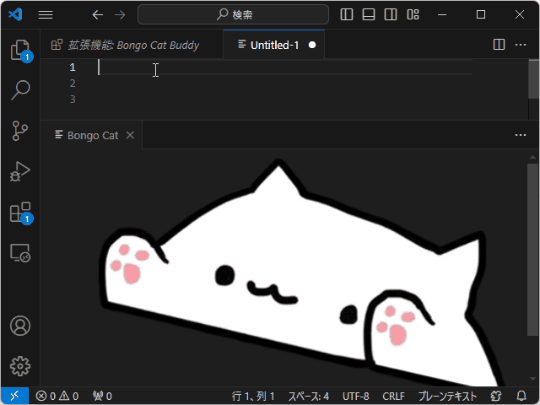Open the Extensions view
The image size is (540, 405).
[21, 212]
